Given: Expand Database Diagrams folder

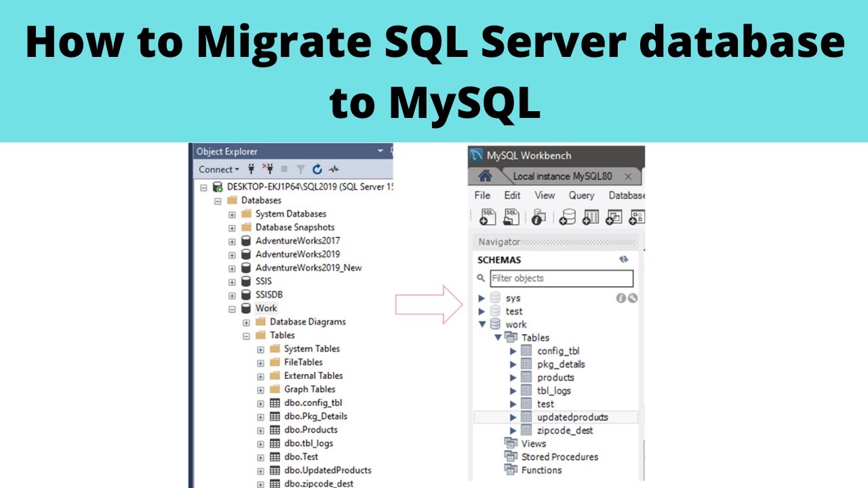Looking at the screenshot, I should pos(246,323).
